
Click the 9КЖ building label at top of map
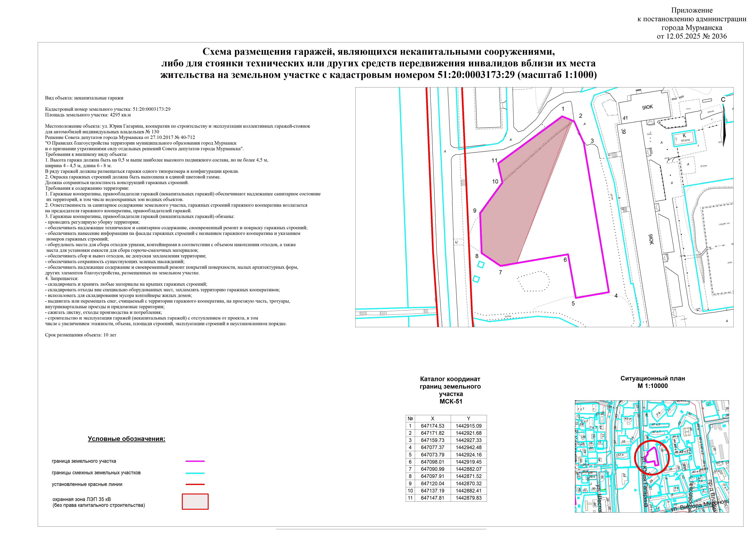[x=647, y=107]
